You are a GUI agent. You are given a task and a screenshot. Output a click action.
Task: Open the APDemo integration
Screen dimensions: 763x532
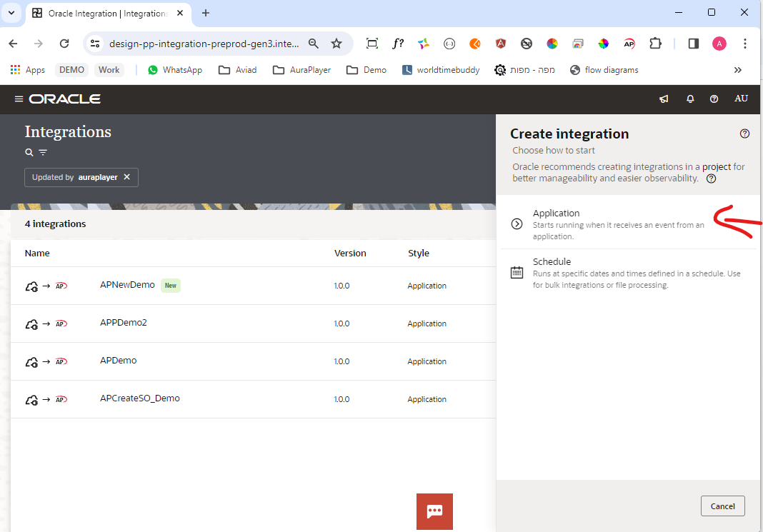(119, 361)
